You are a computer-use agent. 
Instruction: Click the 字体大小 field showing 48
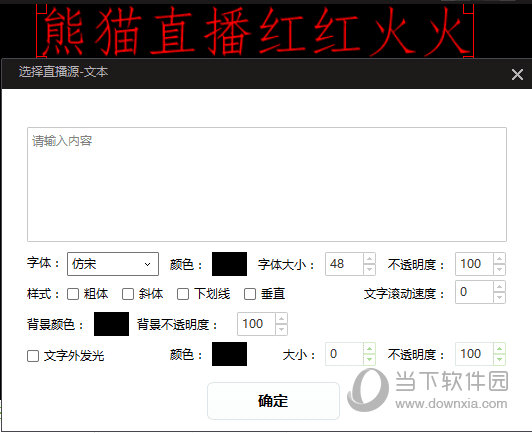(344, 264)
